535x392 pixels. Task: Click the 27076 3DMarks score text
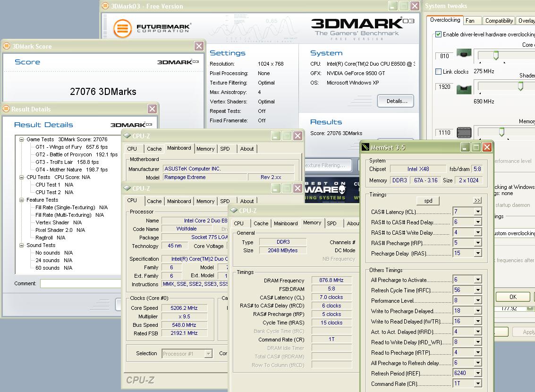point(103,92)
